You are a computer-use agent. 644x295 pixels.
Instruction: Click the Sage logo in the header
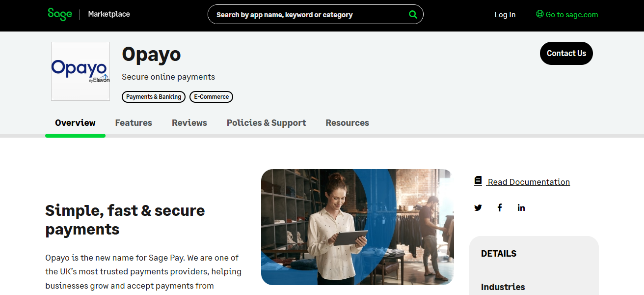[60, 14]
